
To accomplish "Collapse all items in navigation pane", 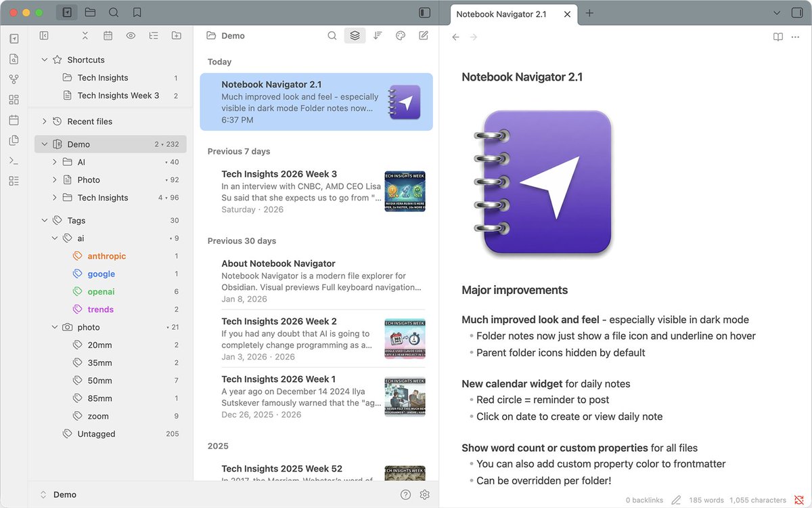I will click(x=85, y=36).
